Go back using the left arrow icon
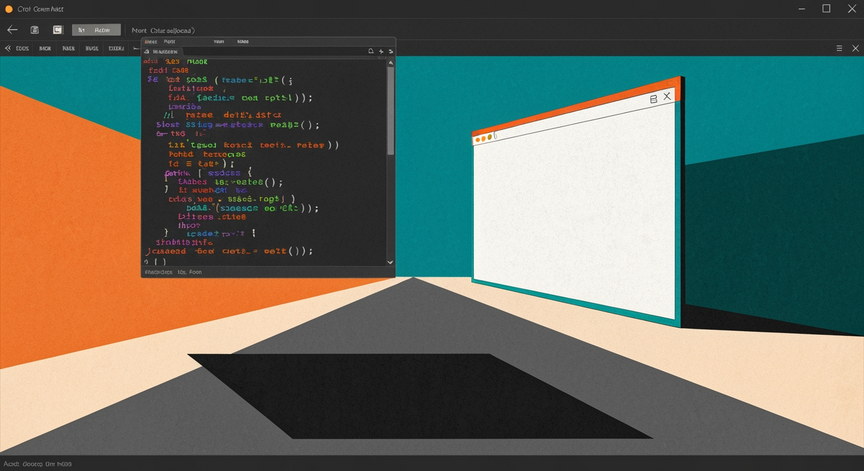Image resolution: width=864 pixels, height=471 pixels. [12, 30]
